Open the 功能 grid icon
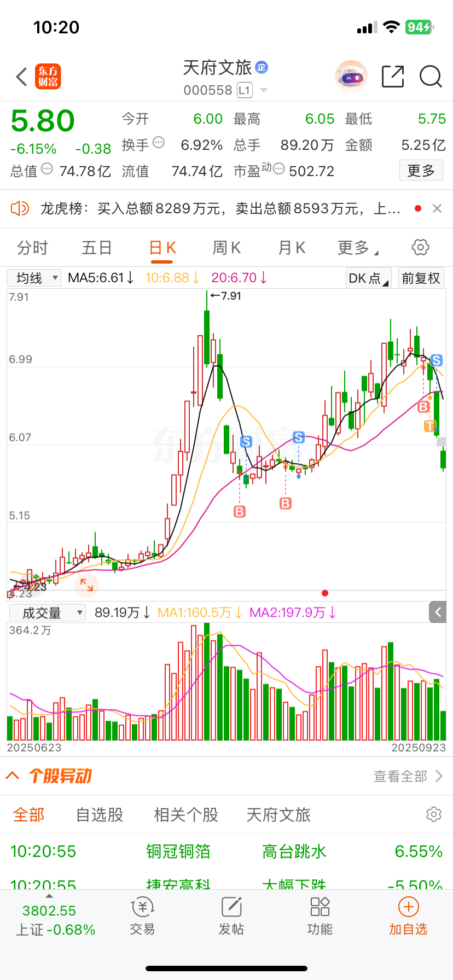Screen dimensions: 453x980 point(320,907)
